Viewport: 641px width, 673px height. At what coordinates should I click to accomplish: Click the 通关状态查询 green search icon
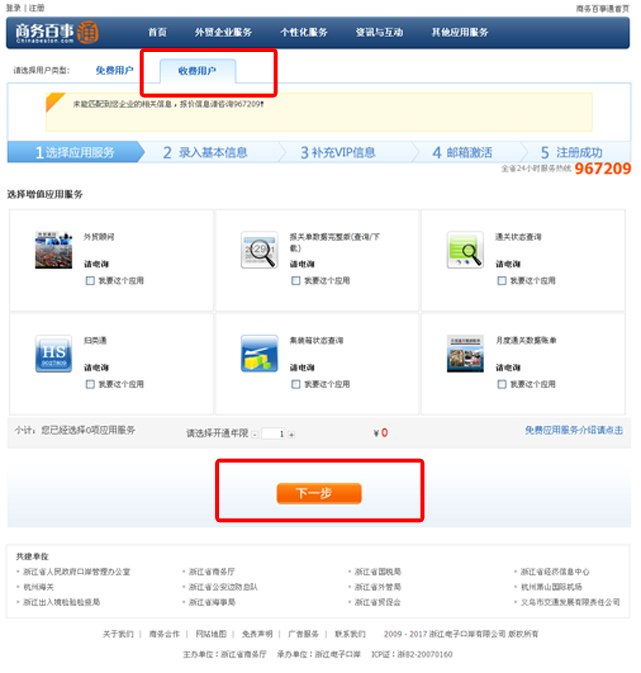465,250
